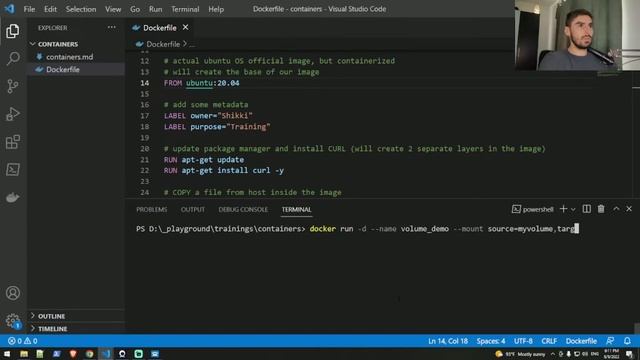The width and height of the screenshot is (640, 360).
Task: Open the Search view in activity bar
Action: click(x=13, y=58)
